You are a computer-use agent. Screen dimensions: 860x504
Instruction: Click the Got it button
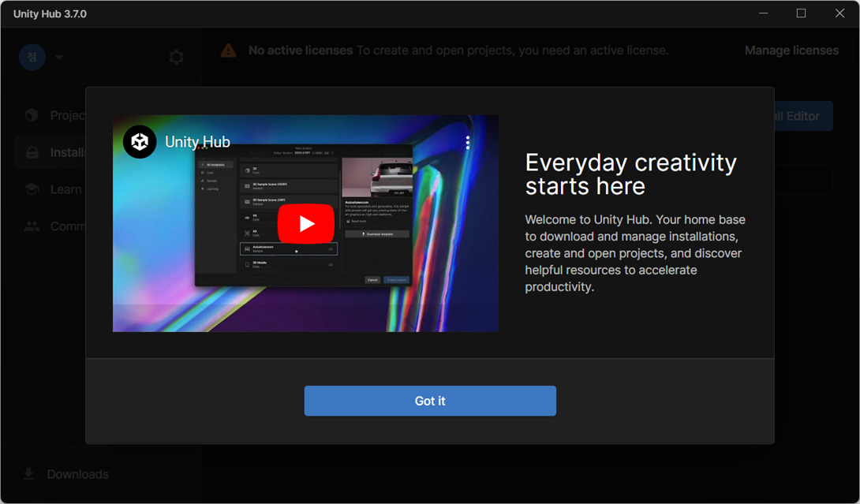point(430,401)
